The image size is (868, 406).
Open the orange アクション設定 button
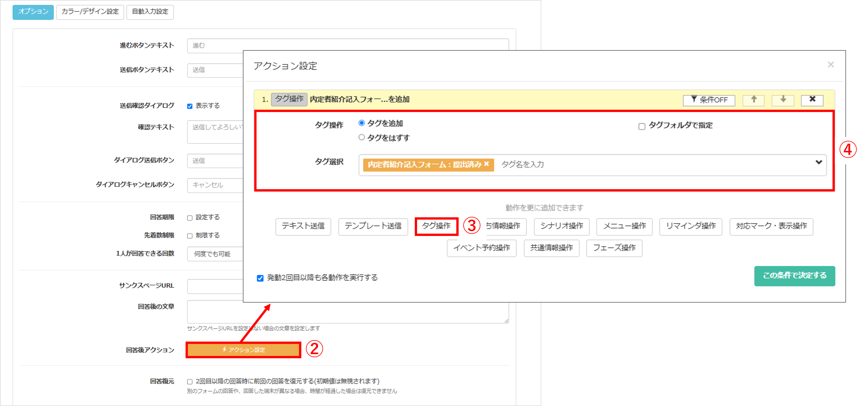point(243,350)
